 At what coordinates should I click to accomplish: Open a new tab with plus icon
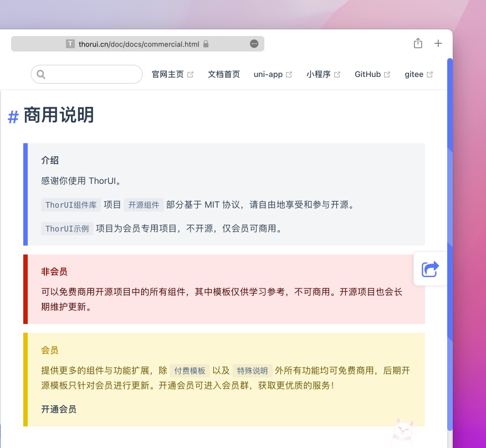coord(438,43)
